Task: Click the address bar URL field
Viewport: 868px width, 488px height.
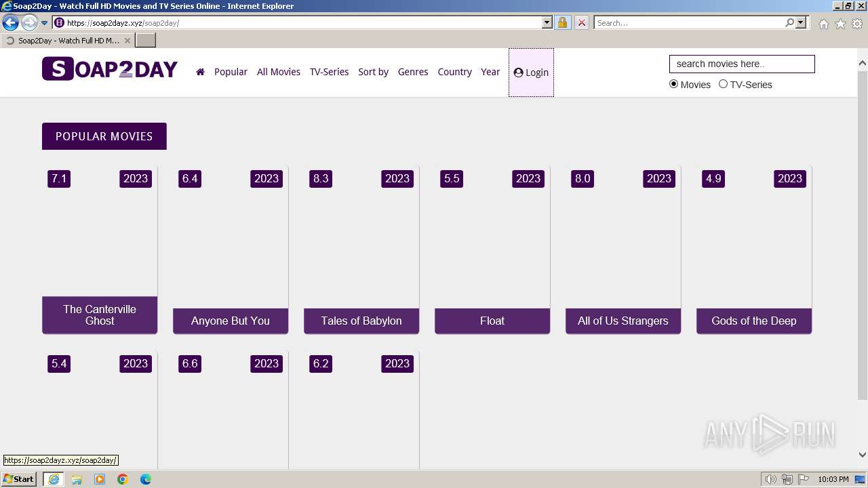Action: pyautogui.click(x=297, y=23)
